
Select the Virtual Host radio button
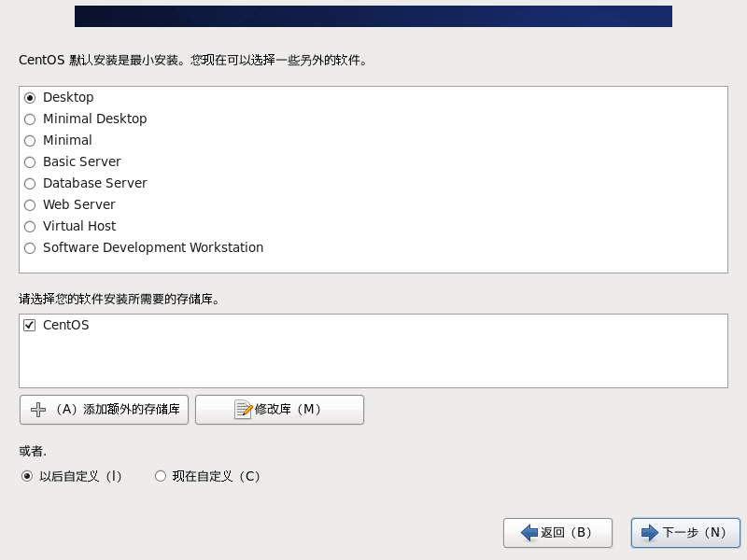(x=30, y=227)
